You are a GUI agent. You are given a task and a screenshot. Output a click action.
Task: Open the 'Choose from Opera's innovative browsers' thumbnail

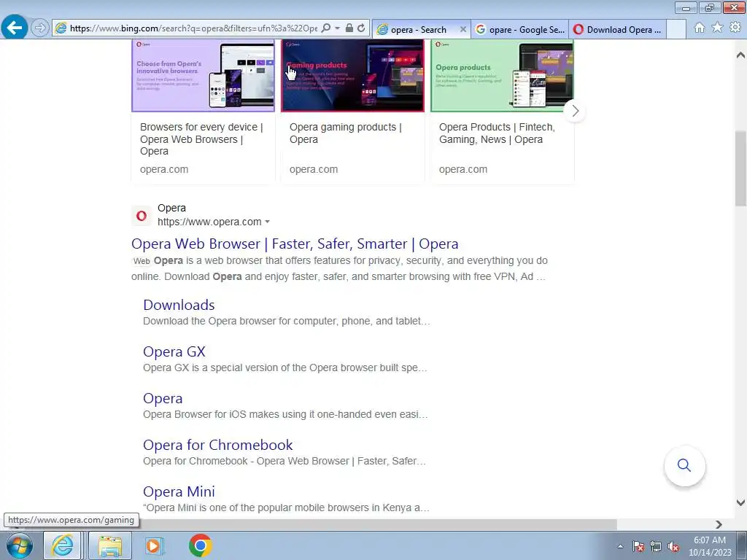[x=204, y=76]
